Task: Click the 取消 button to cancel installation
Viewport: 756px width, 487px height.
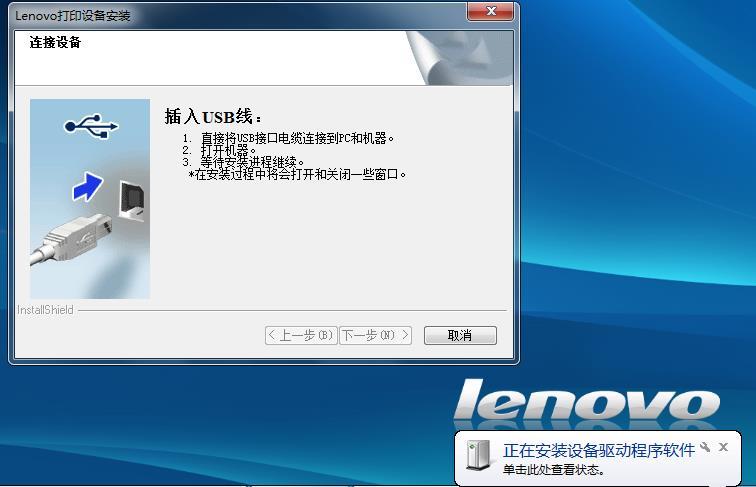Action: coord(460,335)
